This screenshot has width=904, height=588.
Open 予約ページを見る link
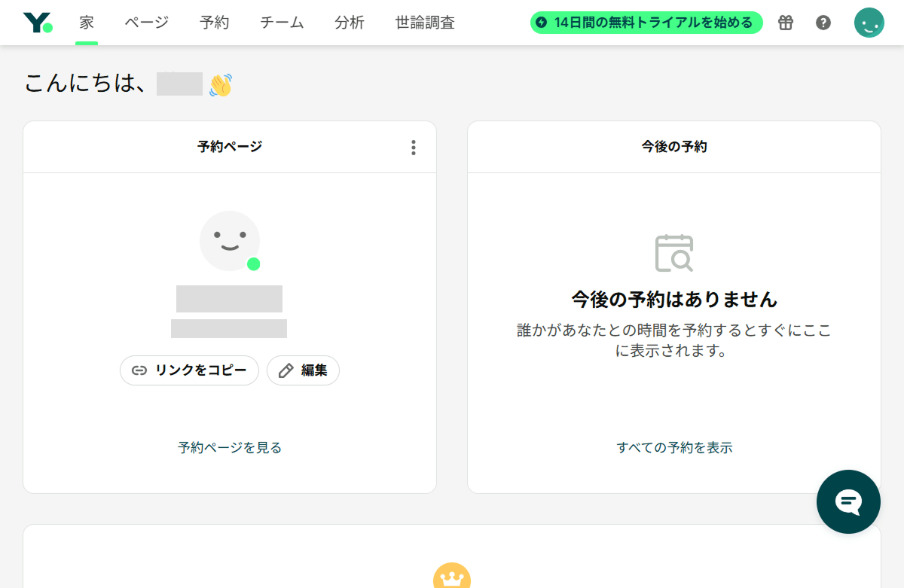[229, 447]
